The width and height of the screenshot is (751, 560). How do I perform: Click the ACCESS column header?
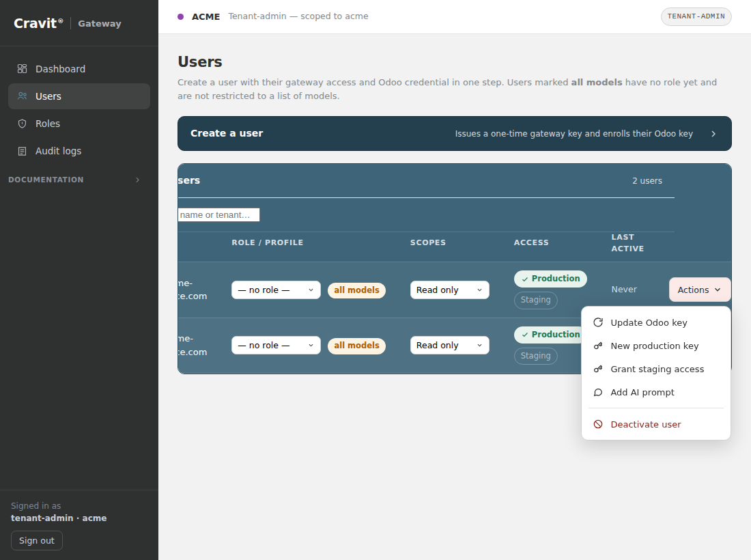pyautogui.click(x=531, y=242)
